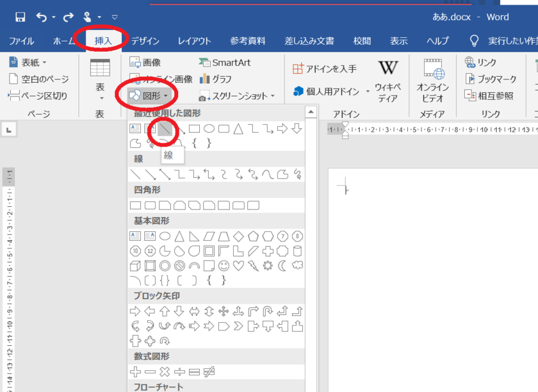Click アドインを入手 button
Screen dimensions: 538x392
coord(325,69)
